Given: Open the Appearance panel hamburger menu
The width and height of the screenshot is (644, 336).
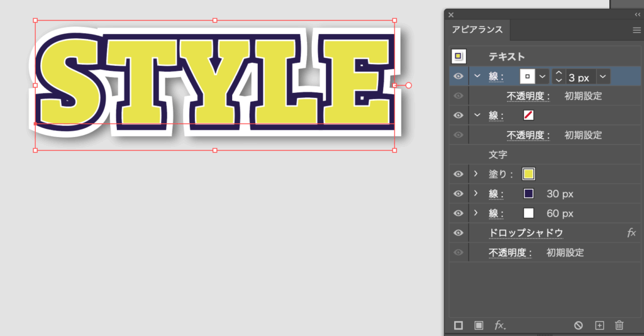Looking at the screenshot, I should 636,30.
